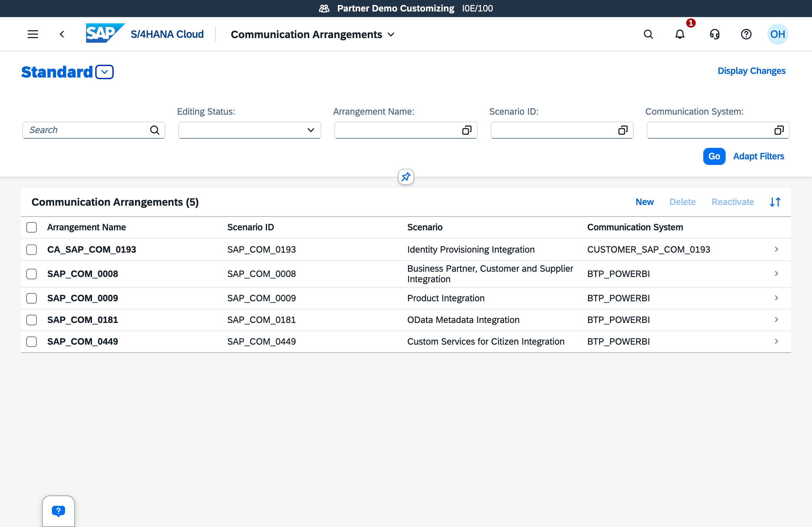Click Display Changes link
The height and width of the screenshot is (527, 812).
pos(751,71)
